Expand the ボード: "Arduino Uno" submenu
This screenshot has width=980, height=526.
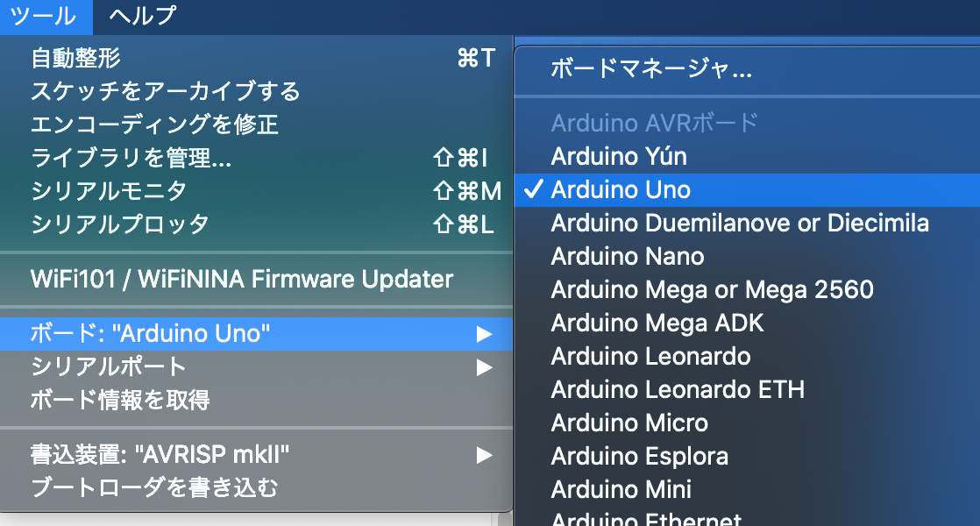151,334
